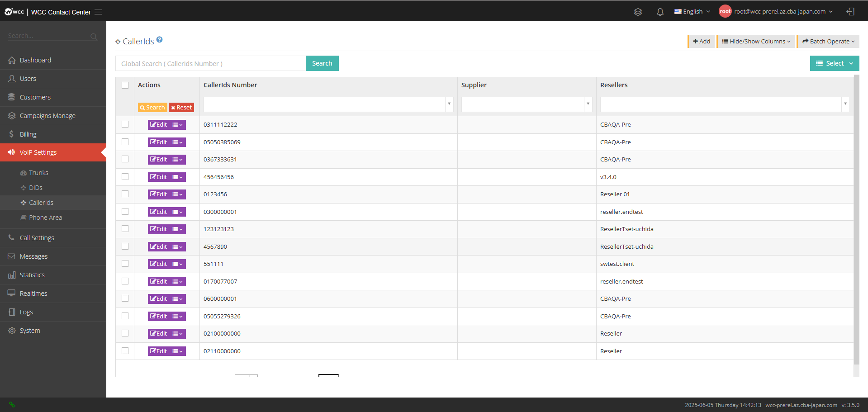
Task: Click the WCC logo icon
Action: pyautogui.click(x=14, y=12)
